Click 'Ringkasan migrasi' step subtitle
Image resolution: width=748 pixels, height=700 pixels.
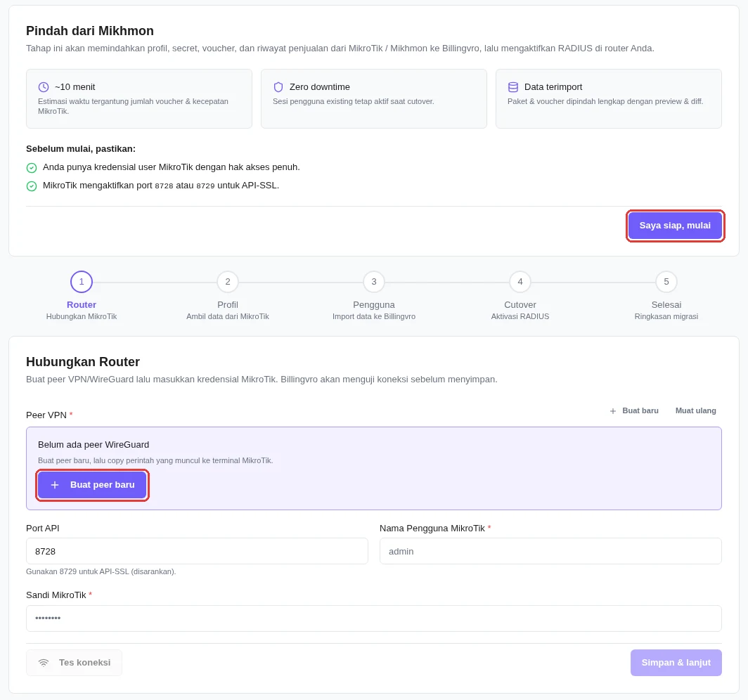(x=666, y=317)
